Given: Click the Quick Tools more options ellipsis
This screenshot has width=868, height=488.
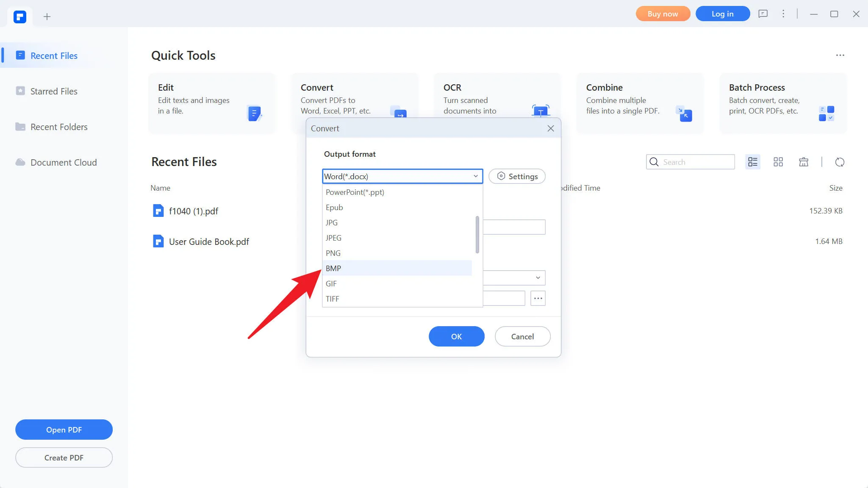Looking at the screenshot, I should (840, 55).
